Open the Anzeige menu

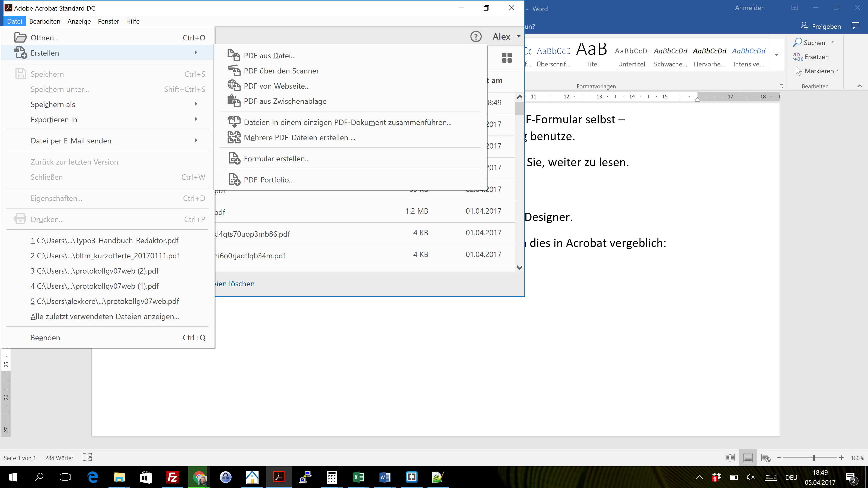tap(79, 21)
